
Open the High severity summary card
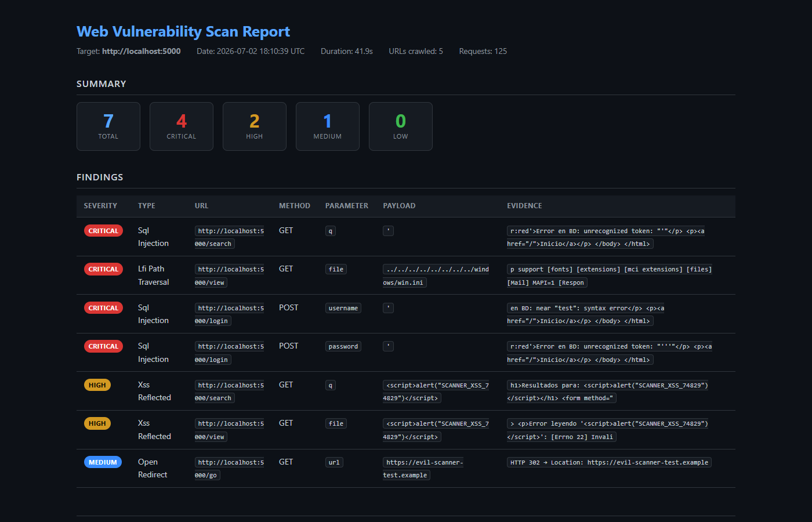[255, 126]
